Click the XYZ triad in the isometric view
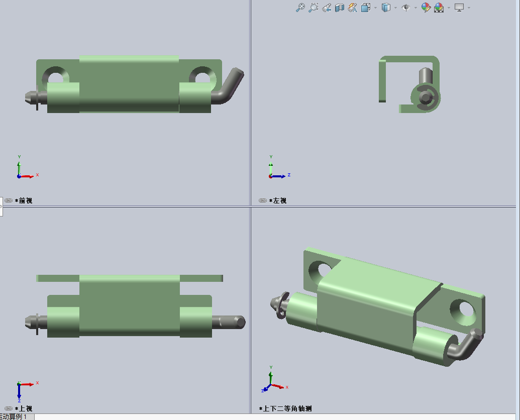Screen dimensions: 520x420 [275, 379]
